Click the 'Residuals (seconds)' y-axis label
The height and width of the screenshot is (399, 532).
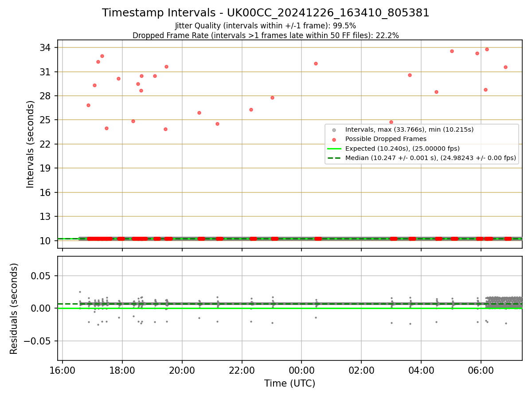[14, 309]
